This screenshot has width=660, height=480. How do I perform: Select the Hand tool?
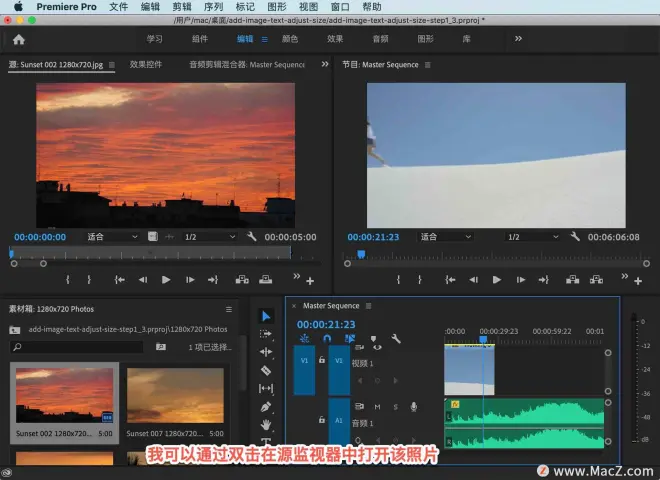coord(266,424)
